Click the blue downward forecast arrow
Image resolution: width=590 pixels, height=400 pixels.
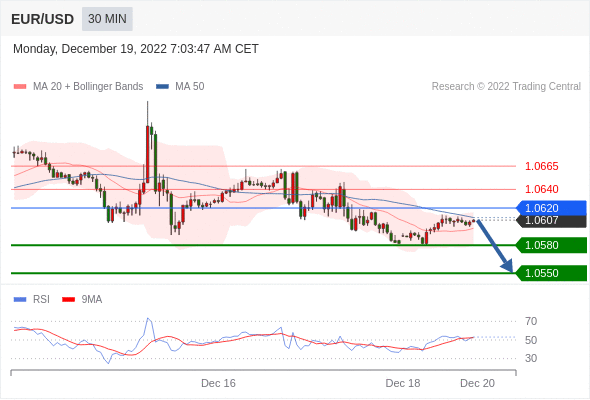click(x=494, y=246)
